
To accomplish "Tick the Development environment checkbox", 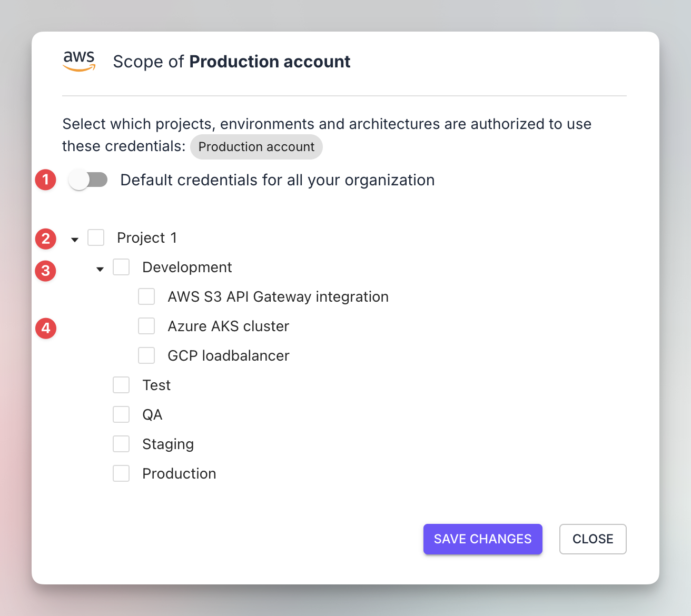I will click(x=121, y=267).
